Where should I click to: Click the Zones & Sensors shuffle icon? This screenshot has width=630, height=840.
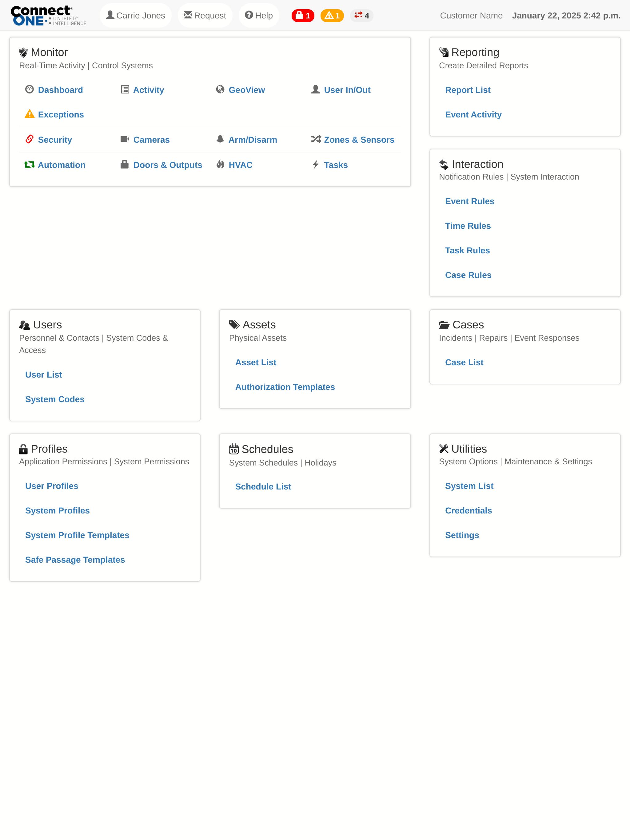click(x=316, y=139)
